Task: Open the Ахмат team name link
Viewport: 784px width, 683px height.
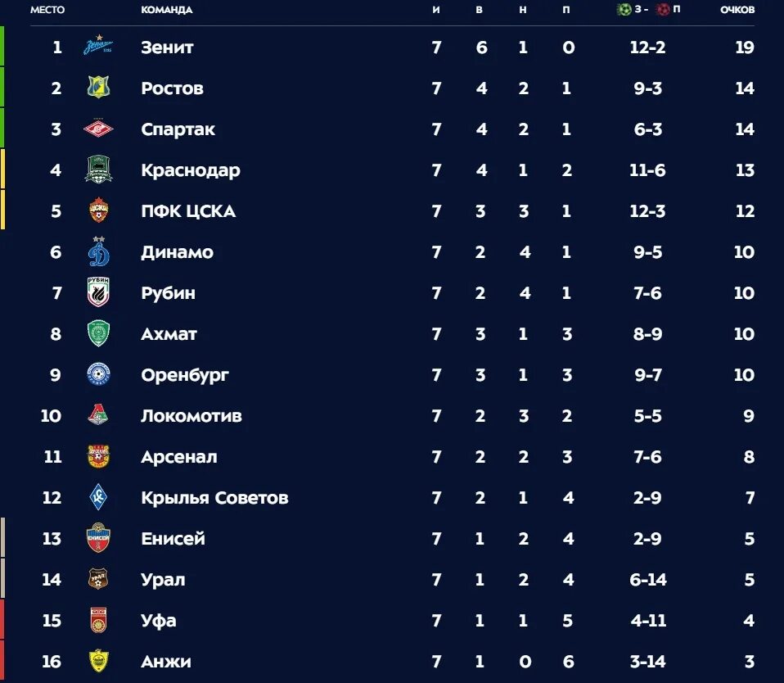Action: point(169,334)
